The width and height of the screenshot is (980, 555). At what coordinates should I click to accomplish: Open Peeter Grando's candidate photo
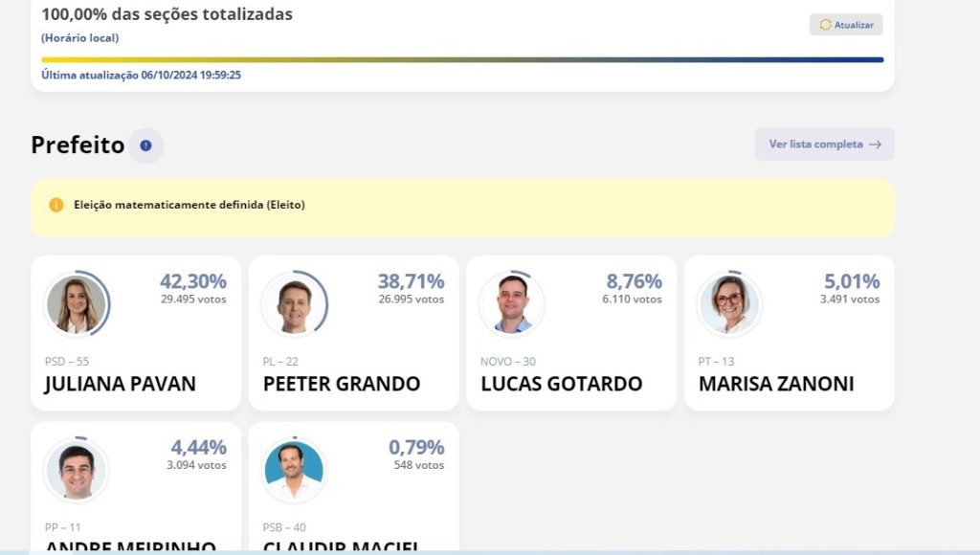(x=294, y=304)
